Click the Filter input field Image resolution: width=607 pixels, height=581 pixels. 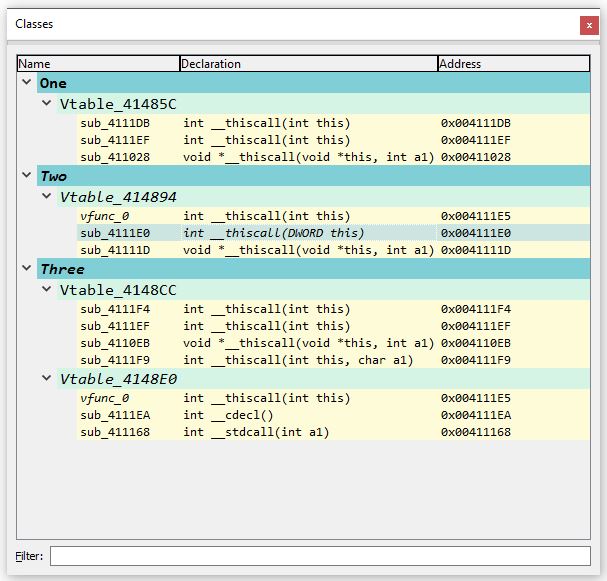(320, 556)
